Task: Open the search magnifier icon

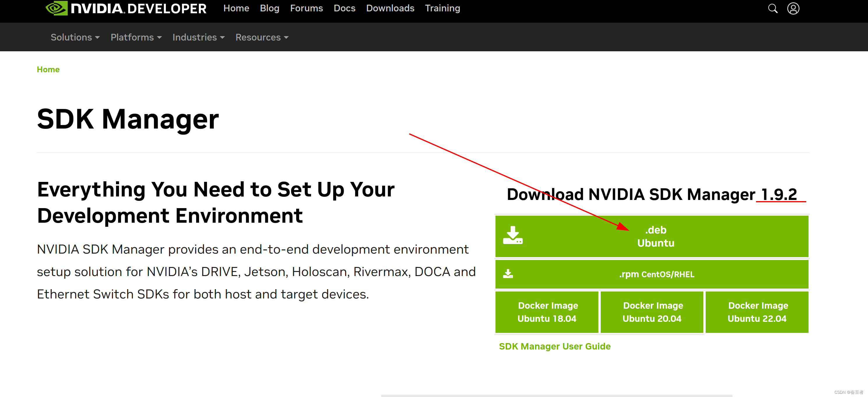Action: (773, 8)
